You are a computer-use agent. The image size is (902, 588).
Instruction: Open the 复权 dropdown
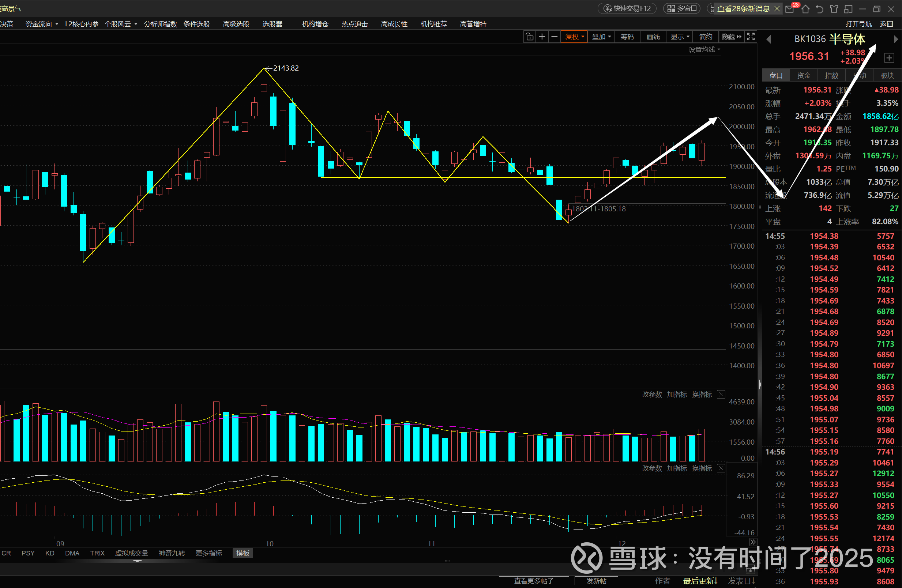click(x=574, y=37)
